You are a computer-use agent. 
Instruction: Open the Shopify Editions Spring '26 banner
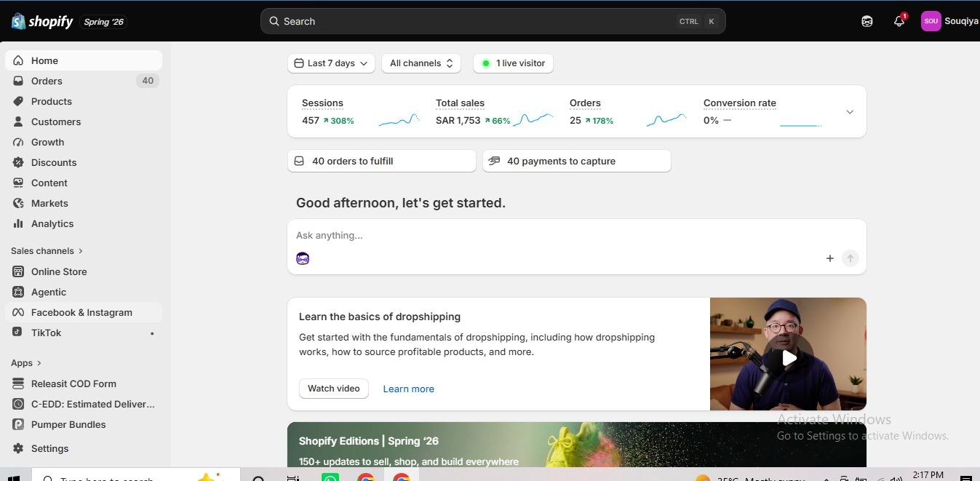577,445
